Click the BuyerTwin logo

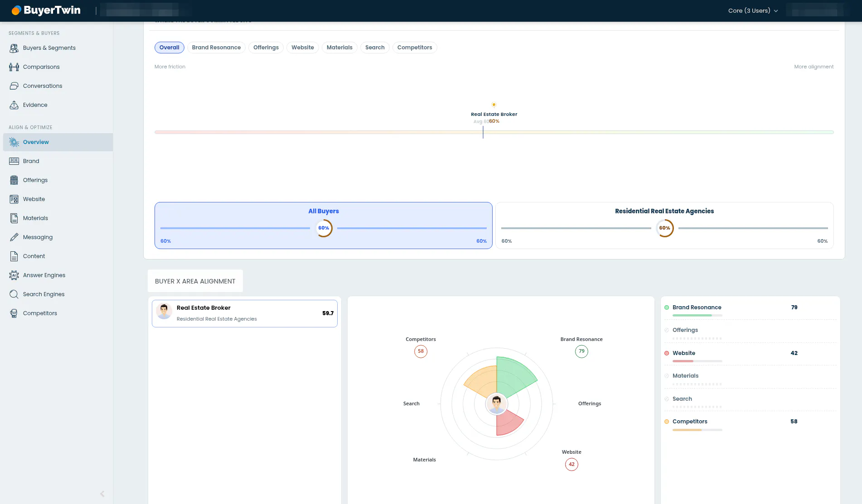tap(46, 10)
